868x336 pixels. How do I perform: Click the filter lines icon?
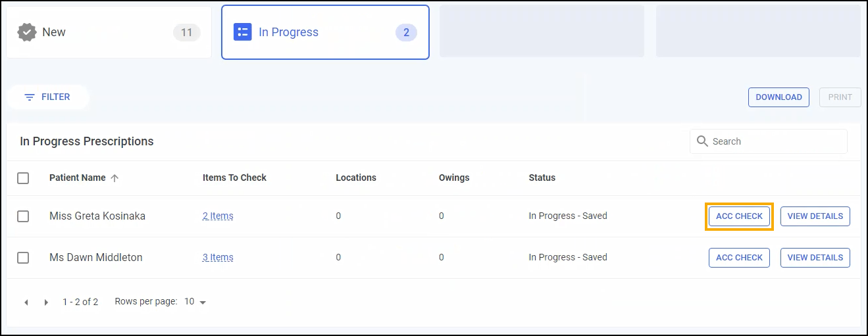coord(30,97)
